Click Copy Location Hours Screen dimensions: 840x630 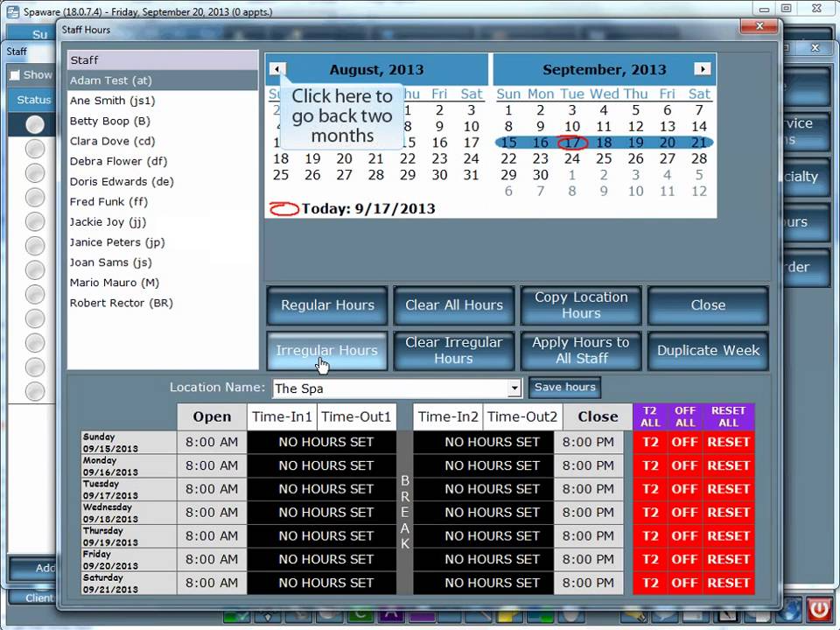[581, 304]
